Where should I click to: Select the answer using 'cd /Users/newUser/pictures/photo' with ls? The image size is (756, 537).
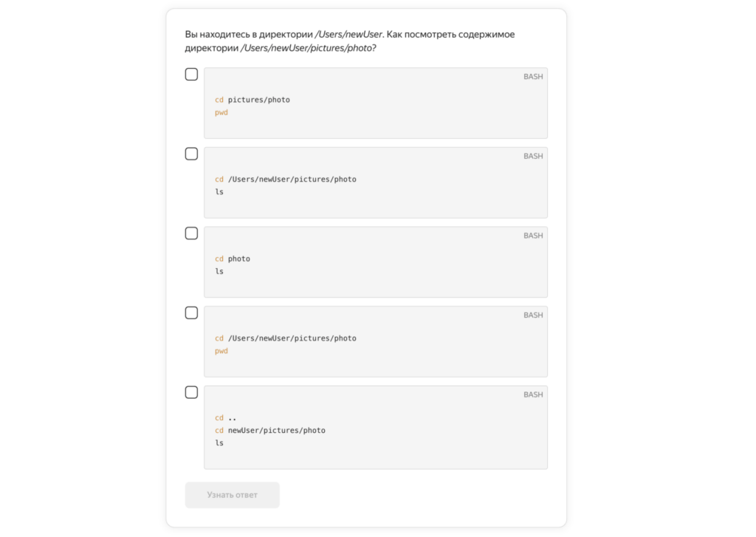(x=191, y=154)
